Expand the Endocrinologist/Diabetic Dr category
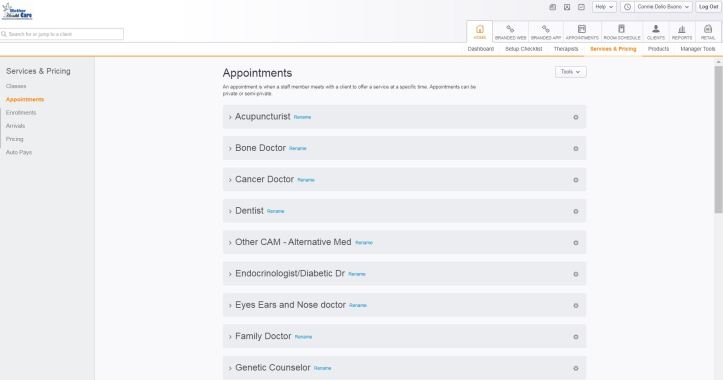Image resolution: width=723 pixels, height=380 pixels. tap(230, 274)
